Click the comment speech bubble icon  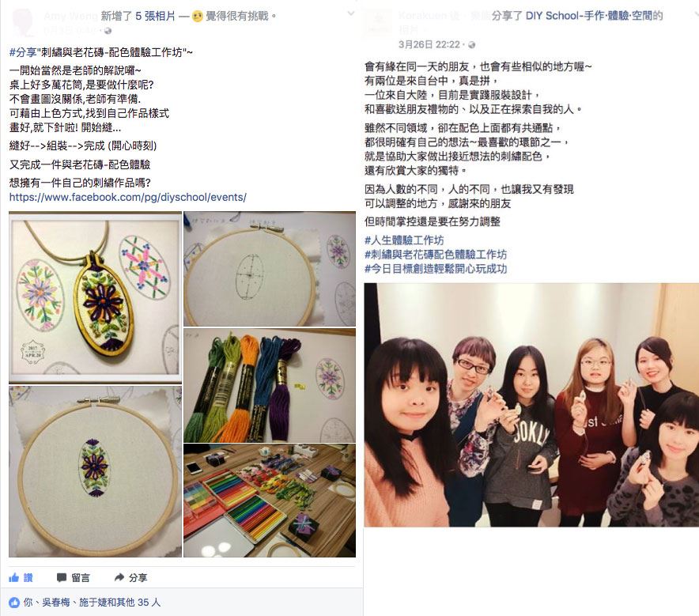(x=62, y=578)
